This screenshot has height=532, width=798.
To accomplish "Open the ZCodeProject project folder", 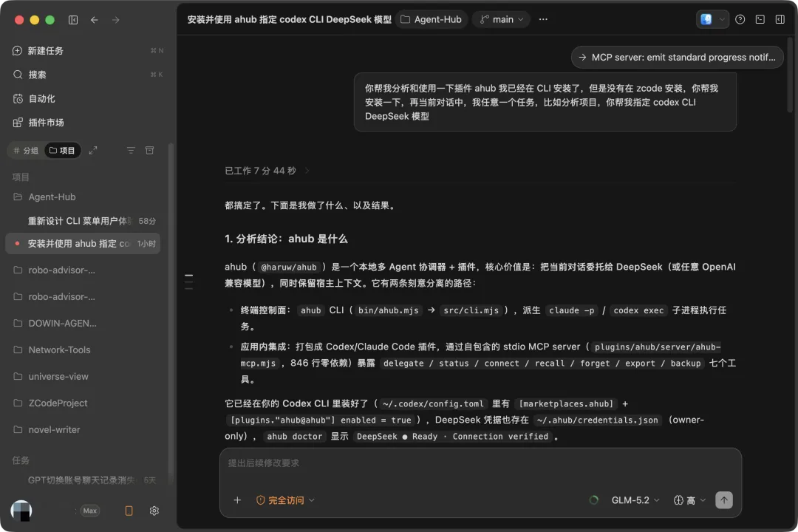I will 84,403.
